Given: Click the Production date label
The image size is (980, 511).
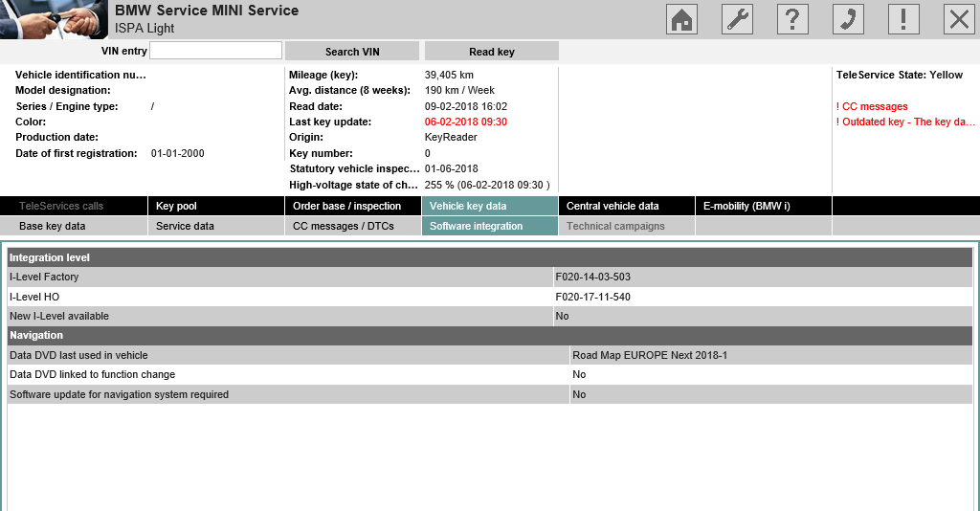Looking at the screenshot, I should [56, 138].
